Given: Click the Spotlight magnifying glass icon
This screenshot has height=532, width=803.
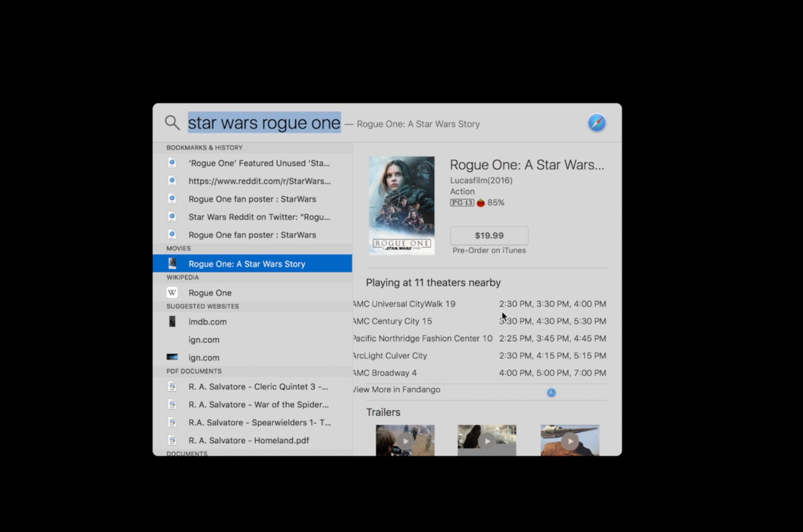Looking at the screenshot, I should 172,123.
